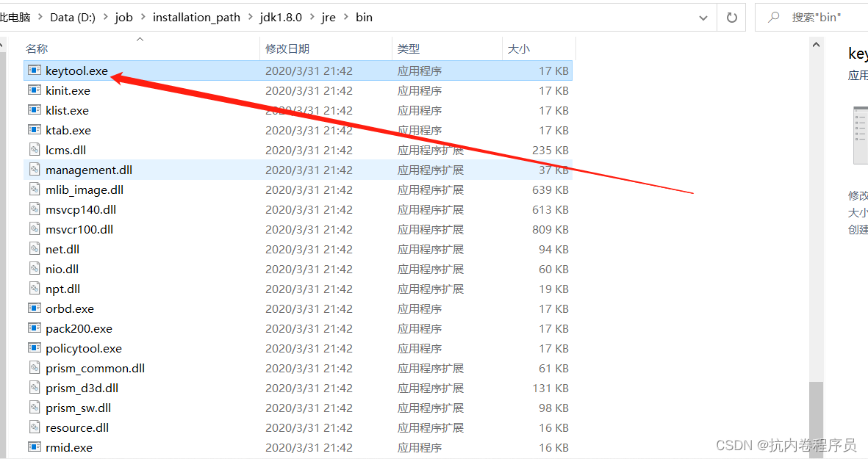Select the rmid.exe file name
The height and width of the screenshot is (459, 868).
(68, 447)
